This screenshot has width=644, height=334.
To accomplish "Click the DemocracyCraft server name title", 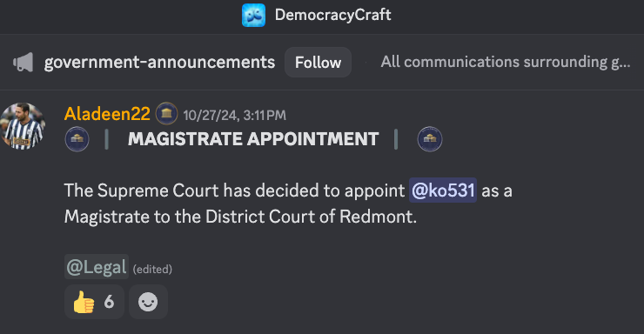I will click(332, 15).
